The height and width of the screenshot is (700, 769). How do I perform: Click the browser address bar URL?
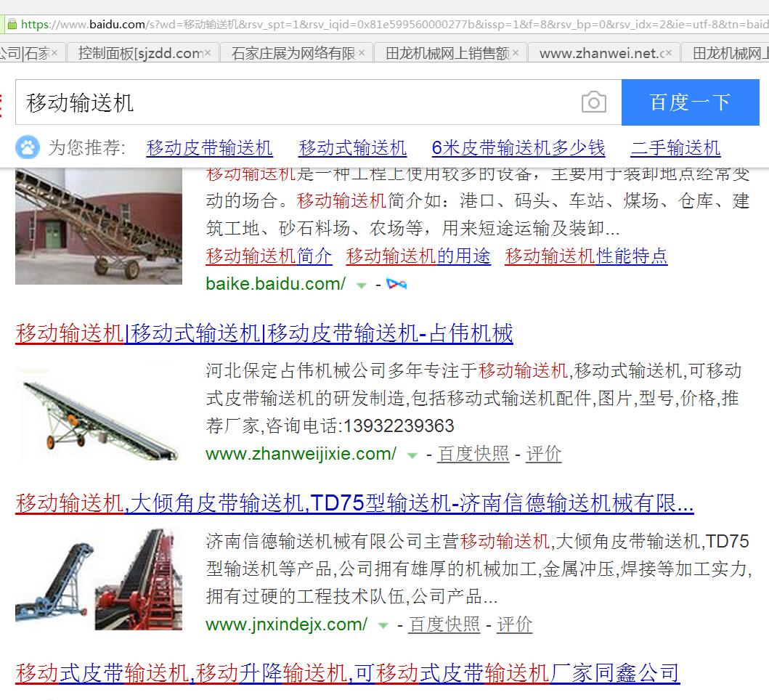395,24
